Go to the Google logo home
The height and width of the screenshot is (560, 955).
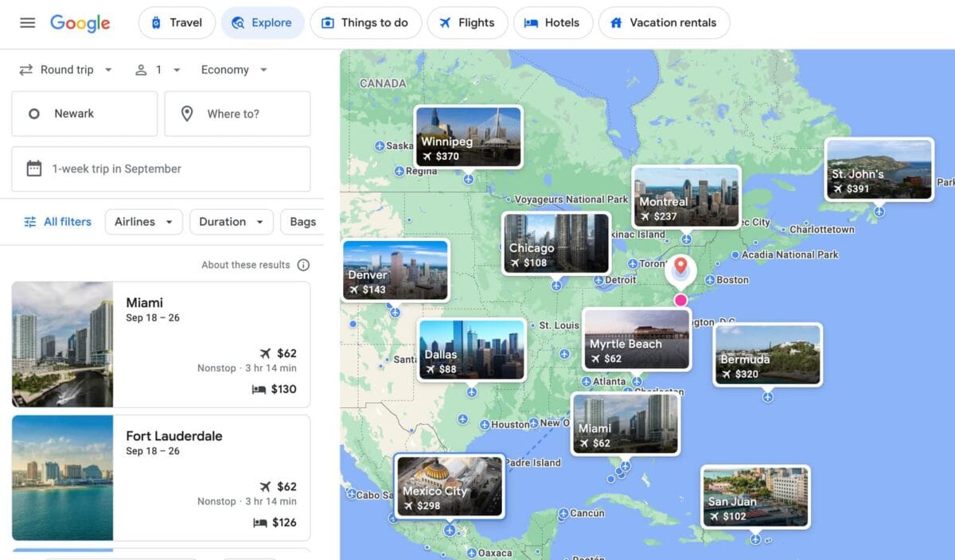pos(80,23)
